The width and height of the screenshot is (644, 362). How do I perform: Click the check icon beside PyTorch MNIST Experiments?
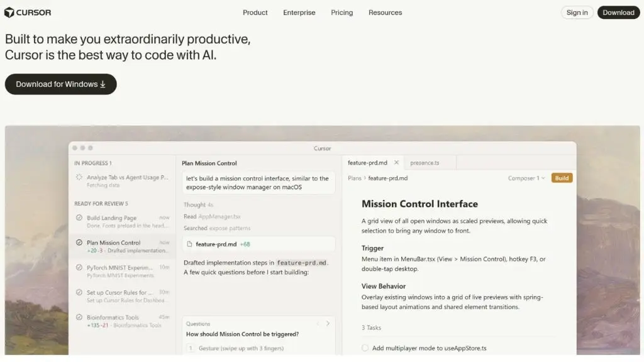(x=79, y=268)
